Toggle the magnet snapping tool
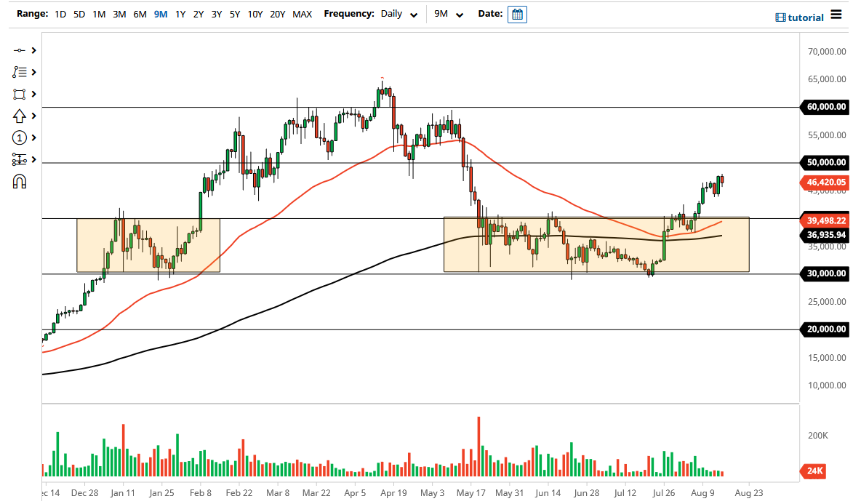Screen dimensions: 853x504 pos(19,181)
